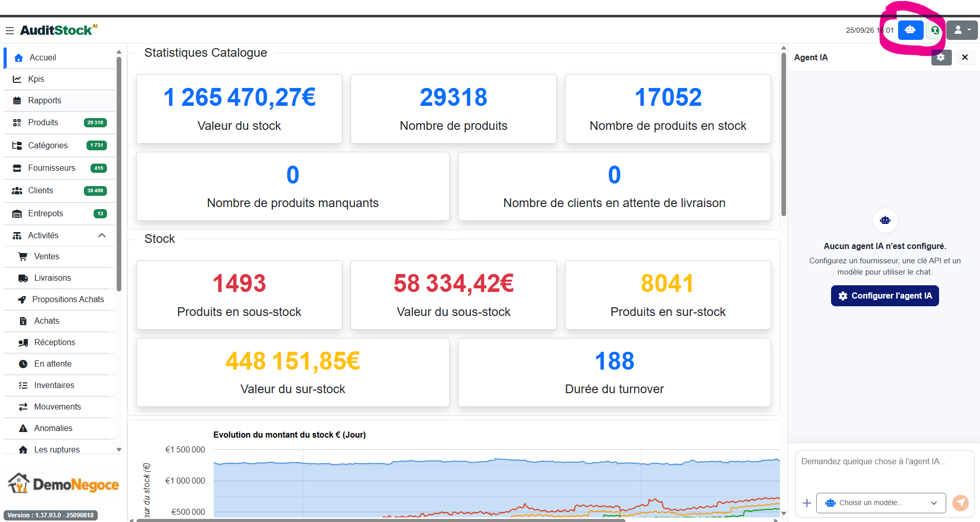The image size is (980, 522).
Task: Click the Produits en sur-stock card
Action: [668, 295]
